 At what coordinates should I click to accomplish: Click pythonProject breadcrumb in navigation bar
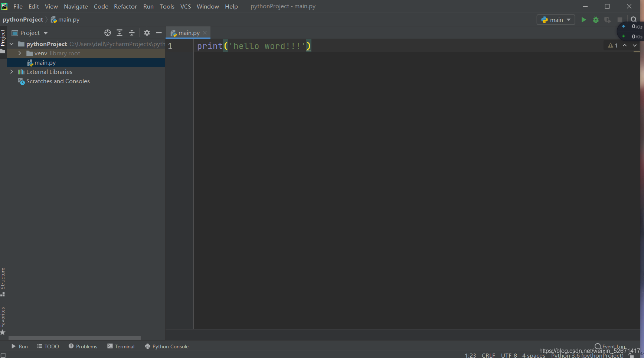(23, 19)
